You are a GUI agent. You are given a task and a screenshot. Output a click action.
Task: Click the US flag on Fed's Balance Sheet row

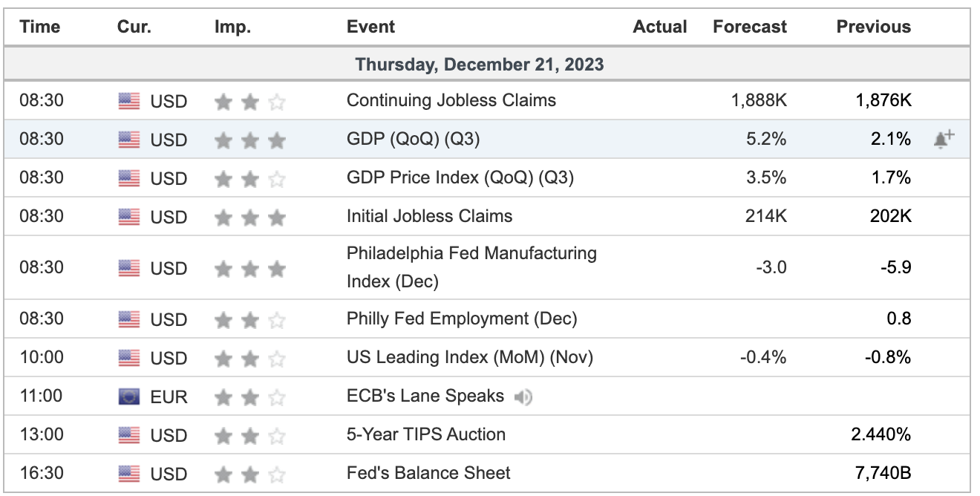128,474
